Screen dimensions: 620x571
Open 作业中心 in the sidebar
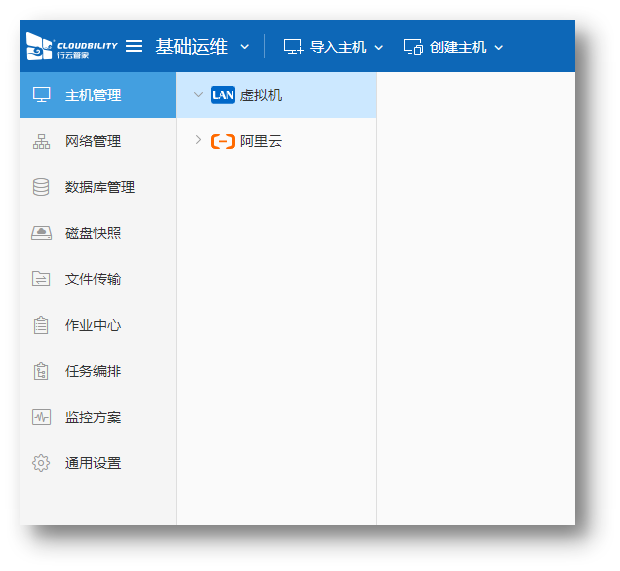[x=98, y=325]
